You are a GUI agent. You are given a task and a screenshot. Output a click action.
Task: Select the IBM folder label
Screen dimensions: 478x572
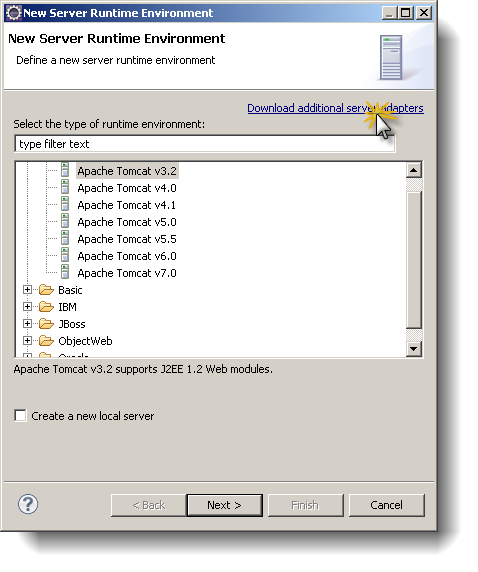68,307
